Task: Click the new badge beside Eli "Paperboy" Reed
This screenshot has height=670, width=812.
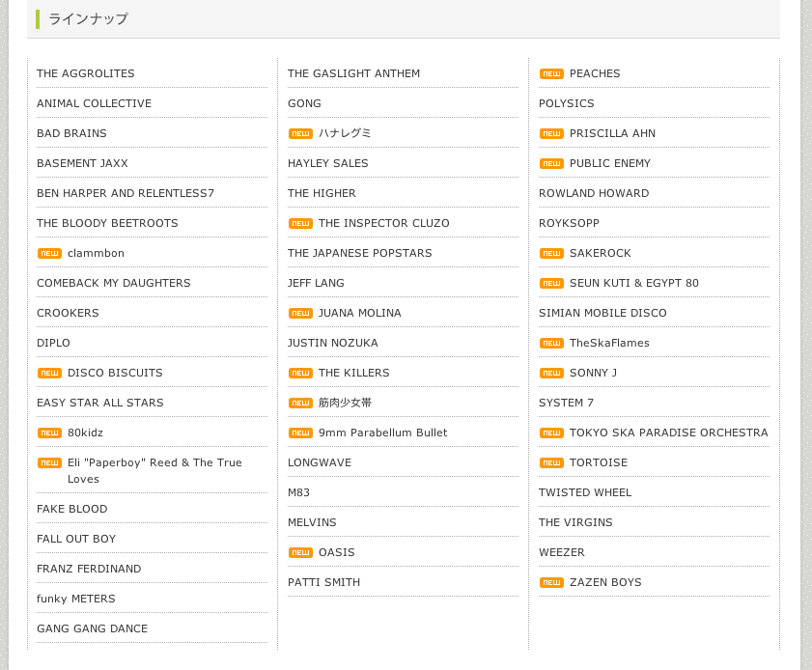Action: coord(49,462)
